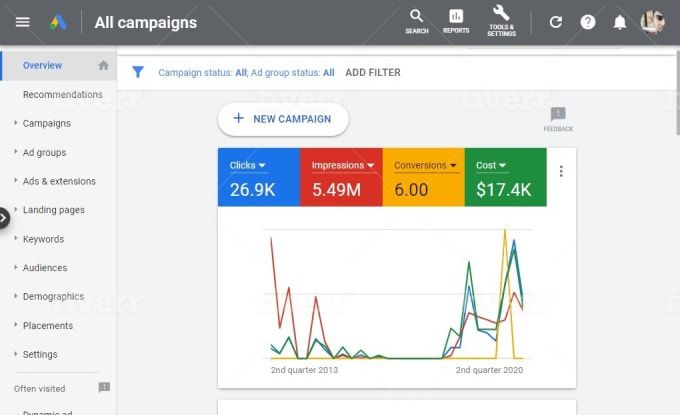Open the Clicks metric dropdown
Screen dimensions: 680x415
pyautogui.click(x=248, y=166)
